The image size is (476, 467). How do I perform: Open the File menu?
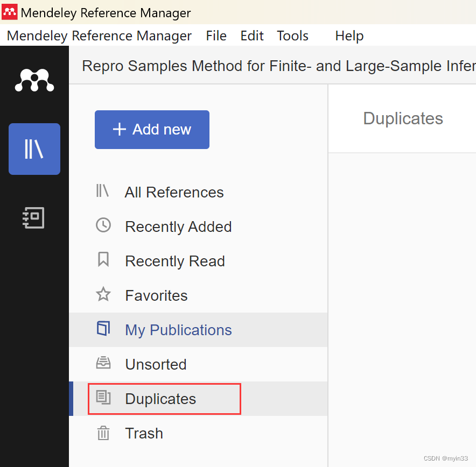(x=216, y=36)
